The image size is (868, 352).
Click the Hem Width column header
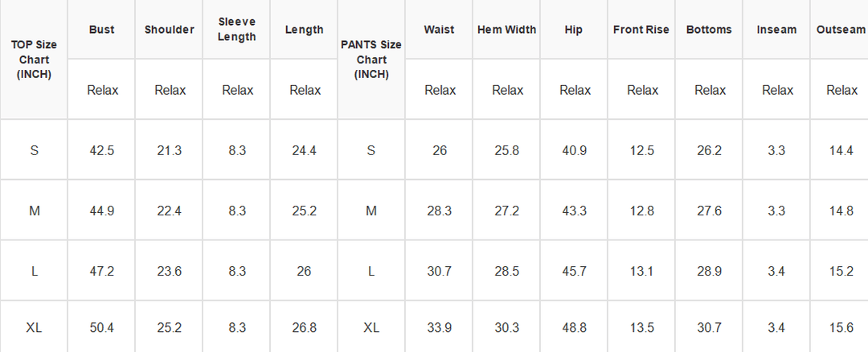point(506,29)
